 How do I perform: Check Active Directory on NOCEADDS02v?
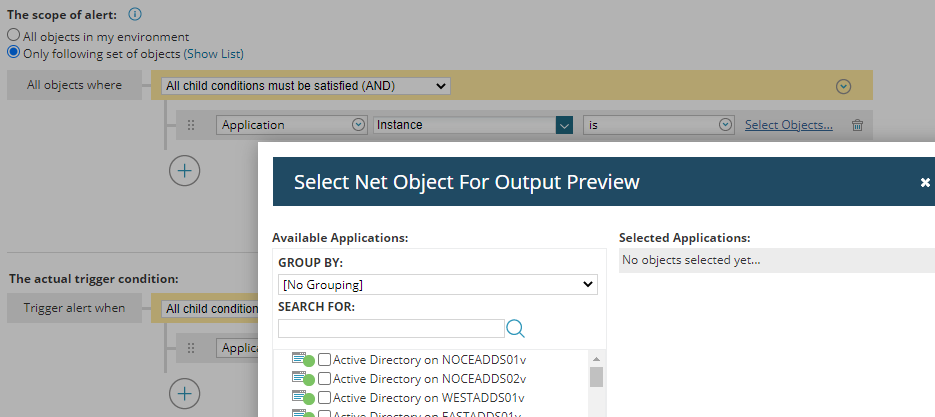point(324,378)
